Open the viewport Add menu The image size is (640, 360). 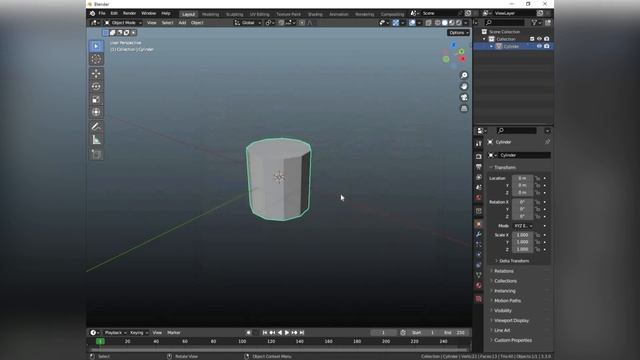(x=182, y=23)
